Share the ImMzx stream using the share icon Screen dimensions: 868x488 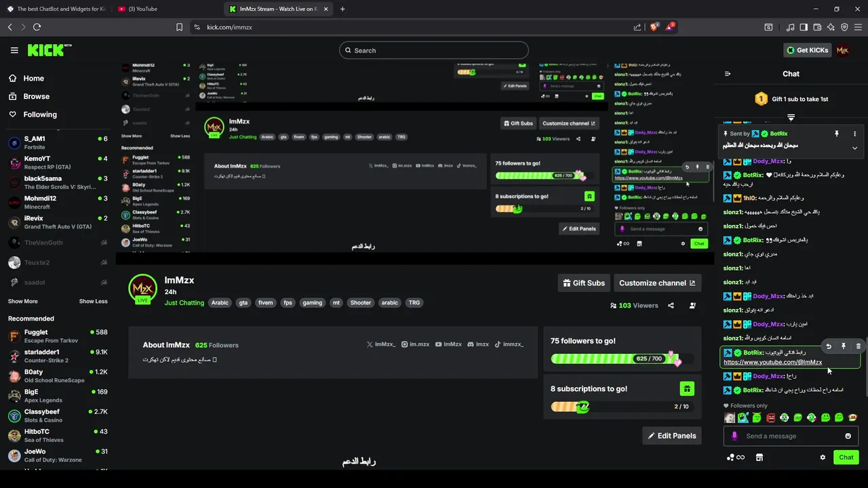point(671,306)
